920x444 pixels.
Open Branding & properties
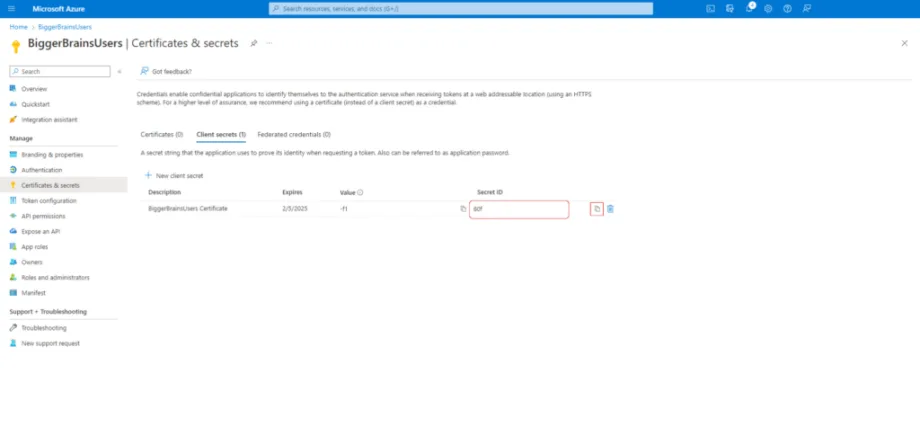[52, 155]
